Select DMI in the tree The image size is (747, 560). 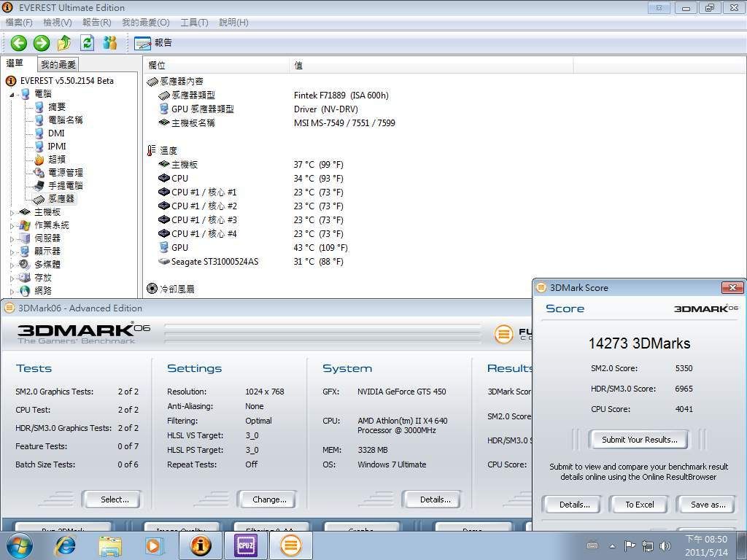pyautogui.click(x=56, y=133)
